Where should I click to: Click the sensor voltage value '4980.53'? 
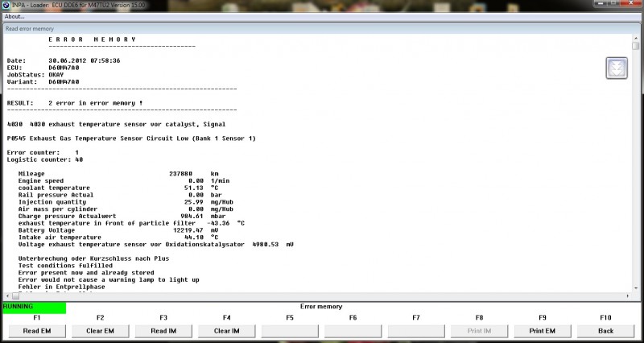[266, 245]
